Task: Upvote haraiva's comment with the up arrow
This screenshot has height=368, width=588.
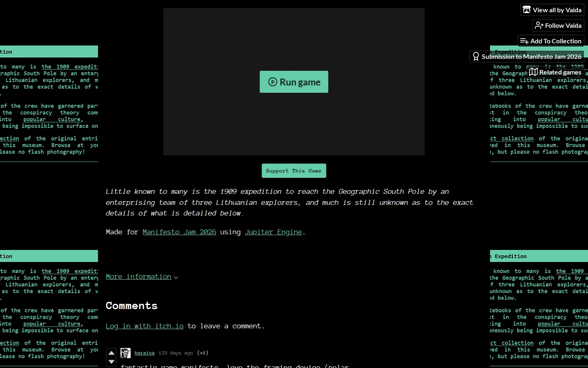Action: pyautogui.click(x=111, y=353)
